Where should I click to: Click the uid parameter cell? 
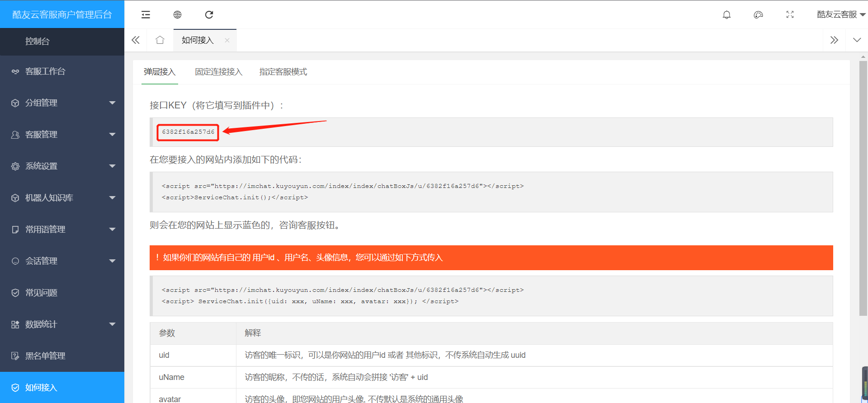193,355
